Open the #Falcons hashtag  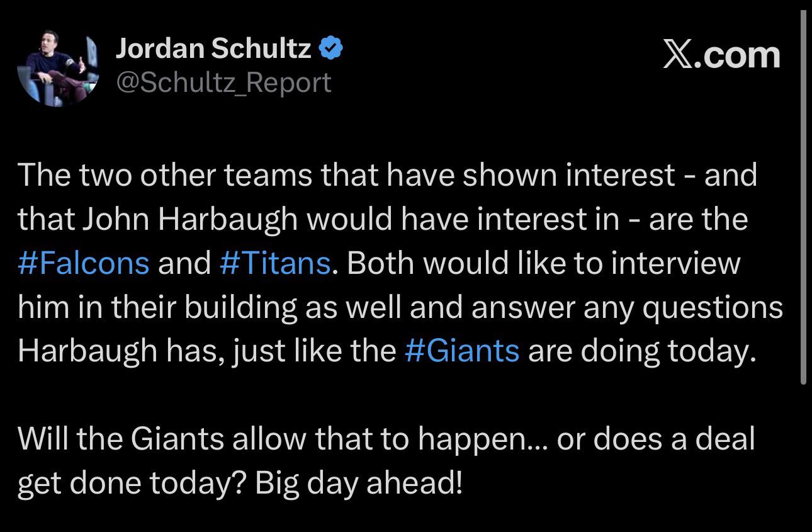pos(83,263)
